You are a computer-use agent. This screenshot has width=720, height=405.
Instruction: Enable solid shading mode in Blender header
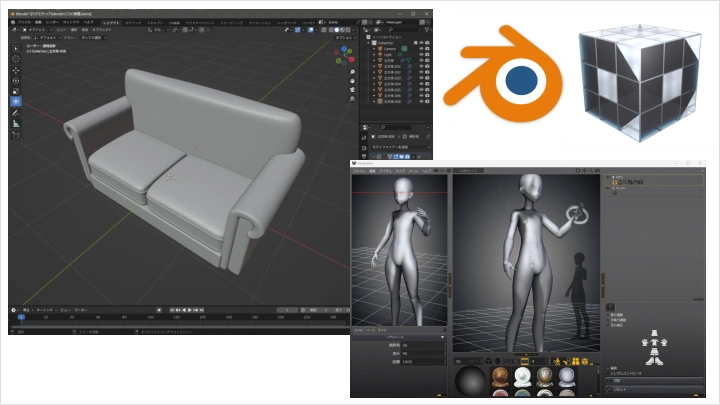(x=336, y=30)
